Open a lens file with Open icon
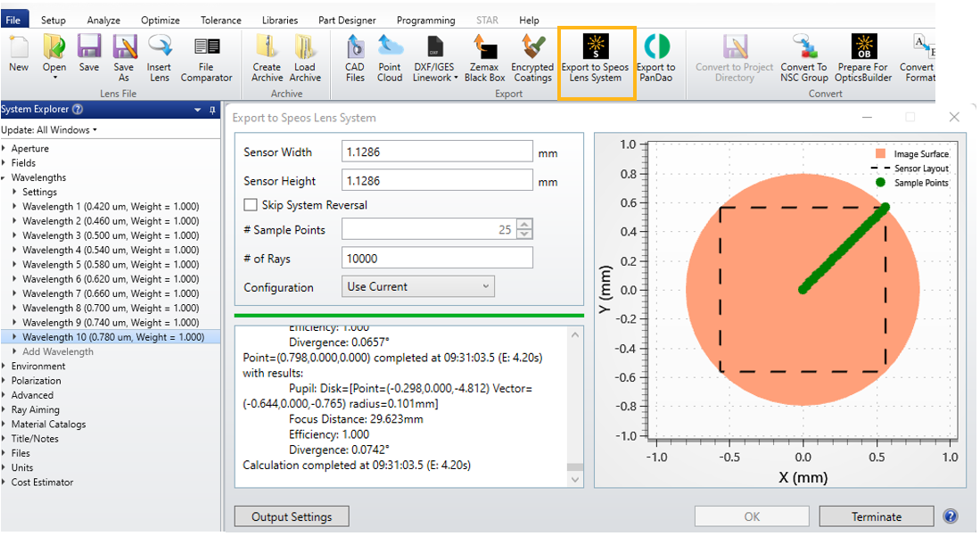This screenshot has width=980, height=536. (x=54, y=47)
